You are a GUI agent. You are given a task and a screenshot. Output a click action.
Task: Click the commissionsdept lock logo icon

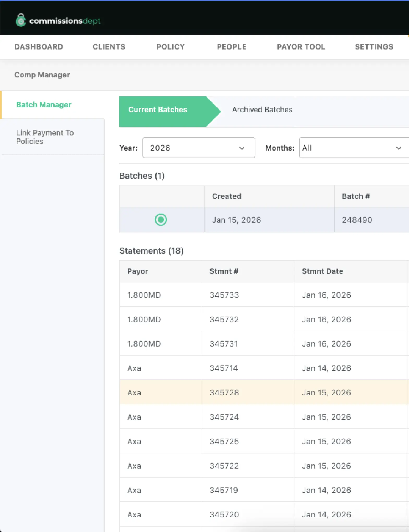[21, 20]
